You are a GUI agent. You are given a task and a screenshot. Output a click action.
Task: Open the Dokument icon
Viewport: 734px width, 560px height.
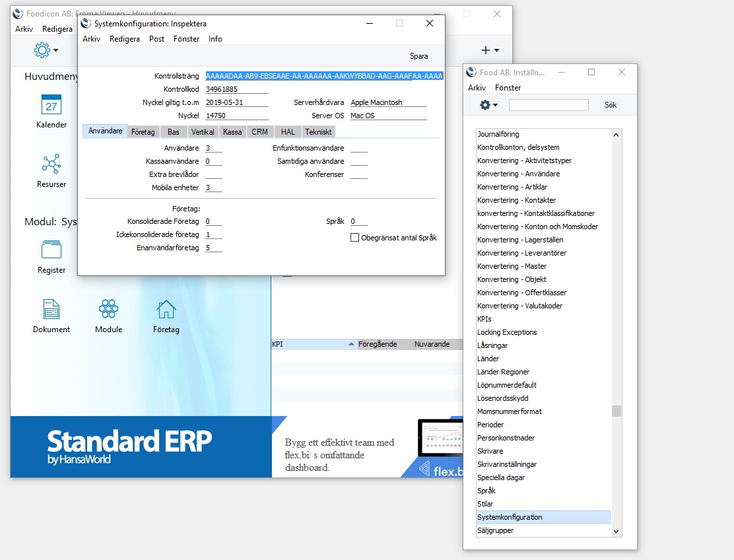(51, 309)
